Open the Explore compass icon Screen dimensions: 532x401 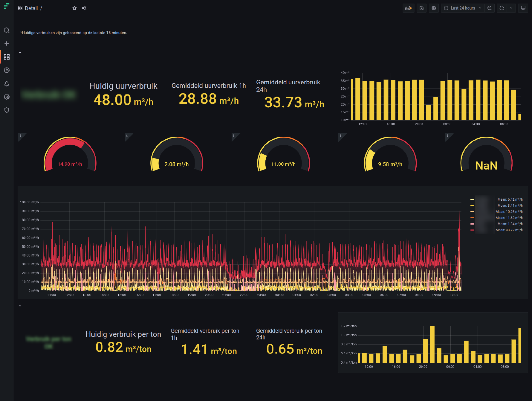click(7, 70)
